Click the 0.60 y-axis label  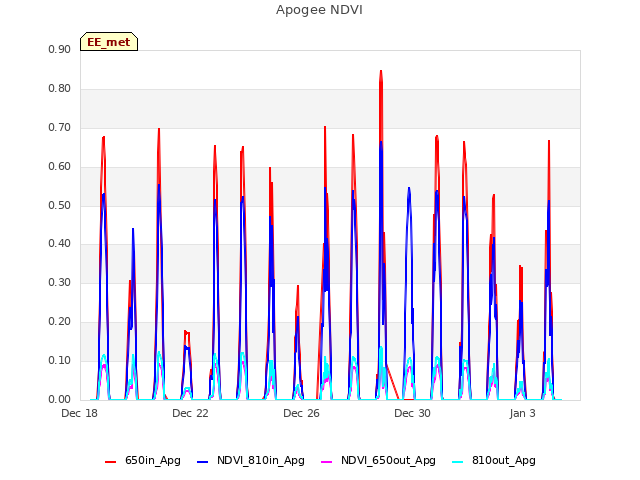pos(60,167)
